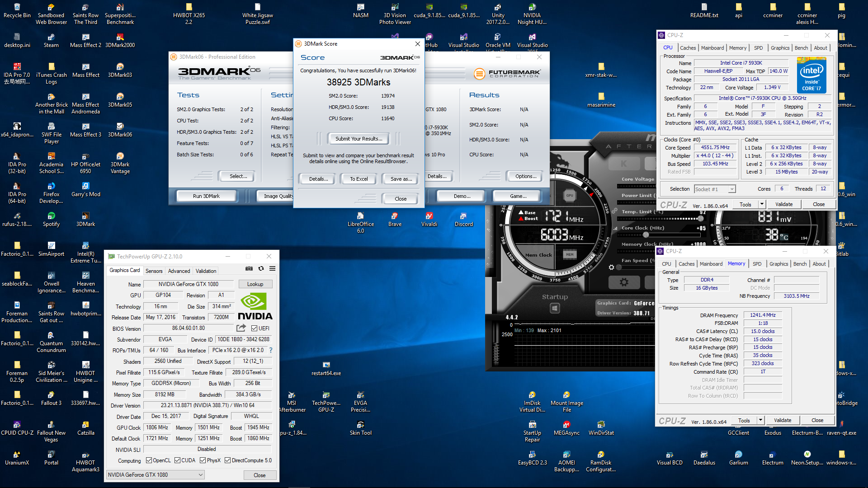Screen dimensions: 868x488
Task: Launch the LibreOffice 6.0 desktop icon
Action: coord(360,223)
